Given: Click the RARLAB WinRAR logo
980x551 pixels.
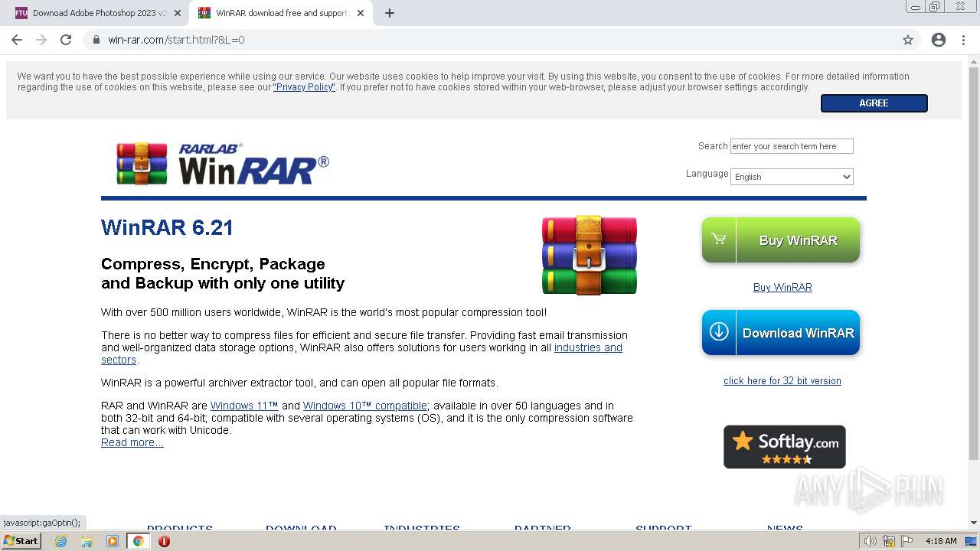Looking at the screenshot, I should click(223, 163).
